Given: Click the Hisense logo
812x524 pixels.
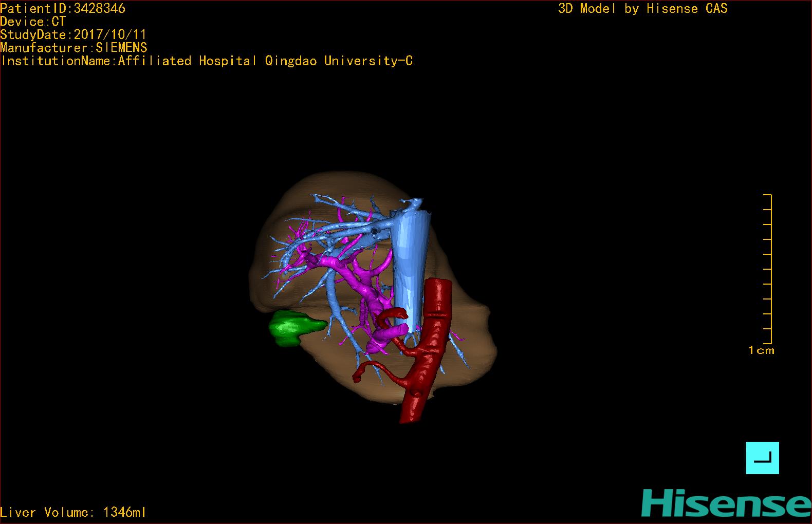Looking at the screenshot, I should [726, 502].
